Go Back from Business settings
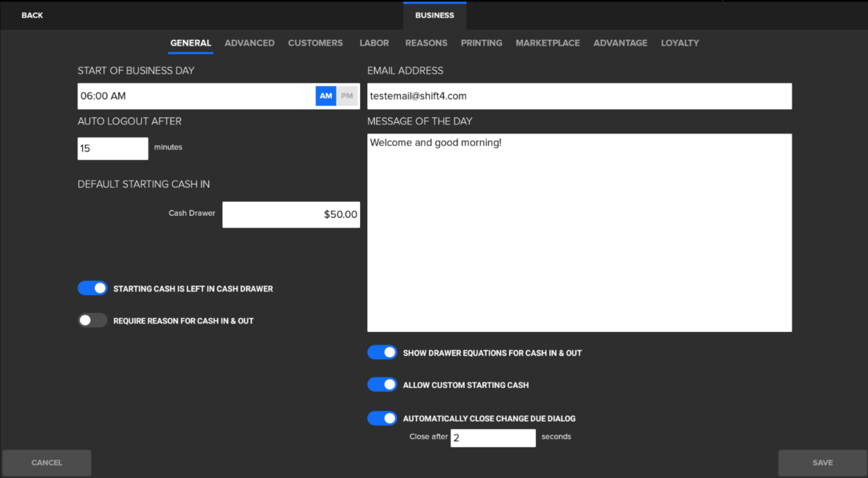This screenshot has height=478, width=868. (x=32, y=15)
